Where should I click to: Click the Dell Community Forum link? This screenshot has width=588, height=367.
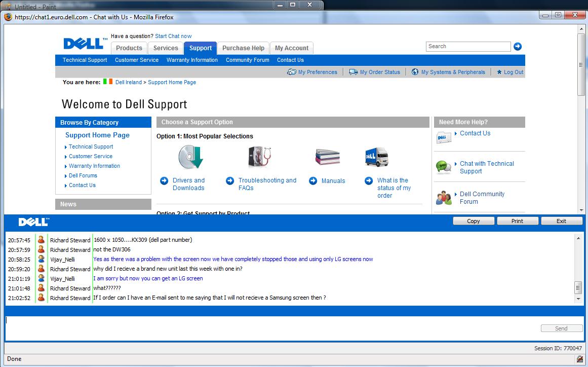(482, 198)
